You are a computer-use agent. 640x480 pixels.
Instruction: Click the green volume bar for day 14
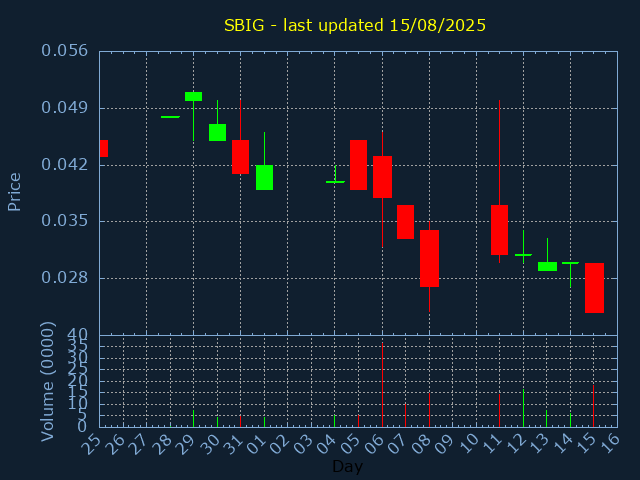[x=570, y=420]
